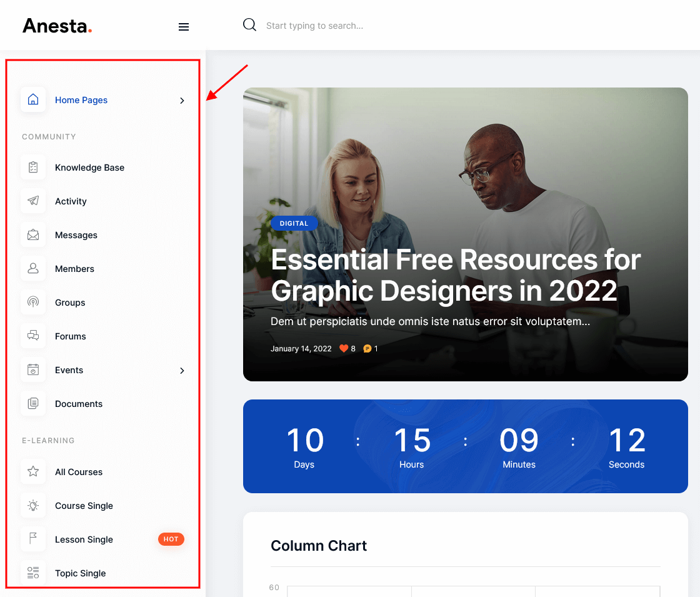Go to the Activity page
Viewport: 700px width, 597px height.
71,201
